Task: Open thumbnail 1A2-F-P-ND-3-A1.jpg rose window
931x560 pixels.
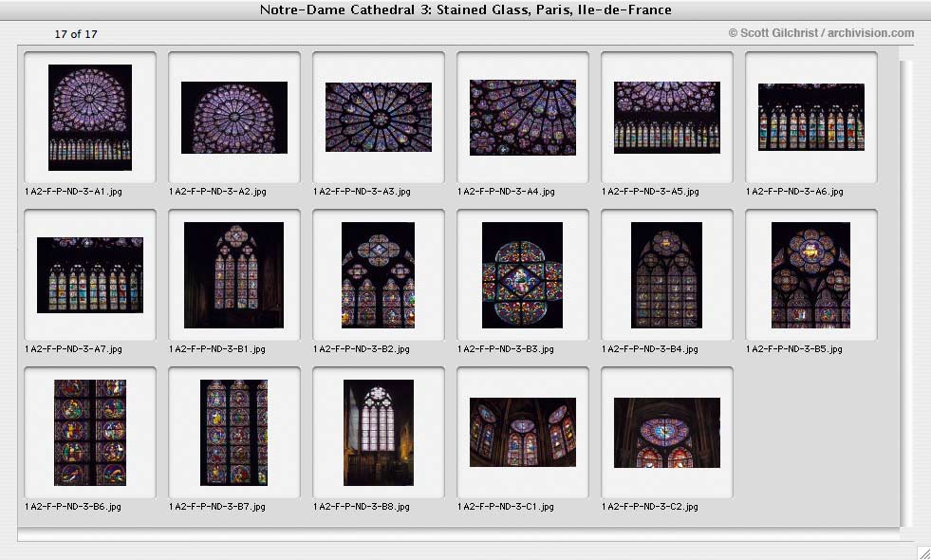Action: click(x=90, y=118)
